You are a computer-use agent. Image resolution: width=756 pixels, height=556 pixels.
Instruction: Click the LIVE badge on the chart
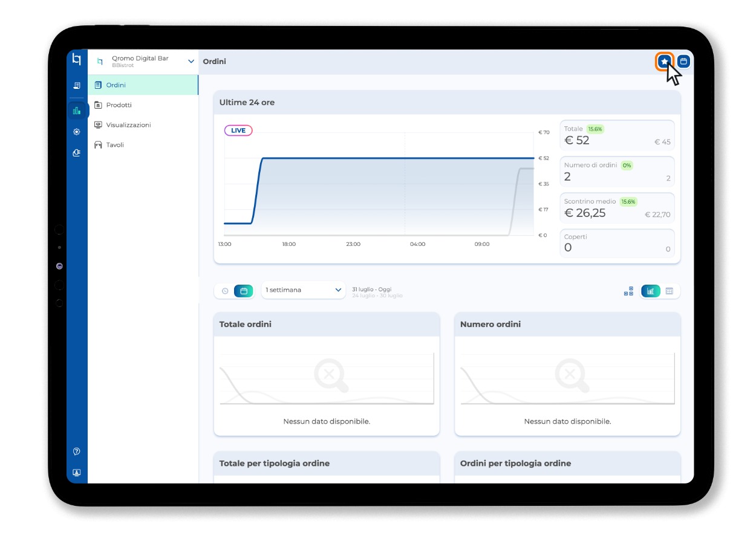click(238, 131)
